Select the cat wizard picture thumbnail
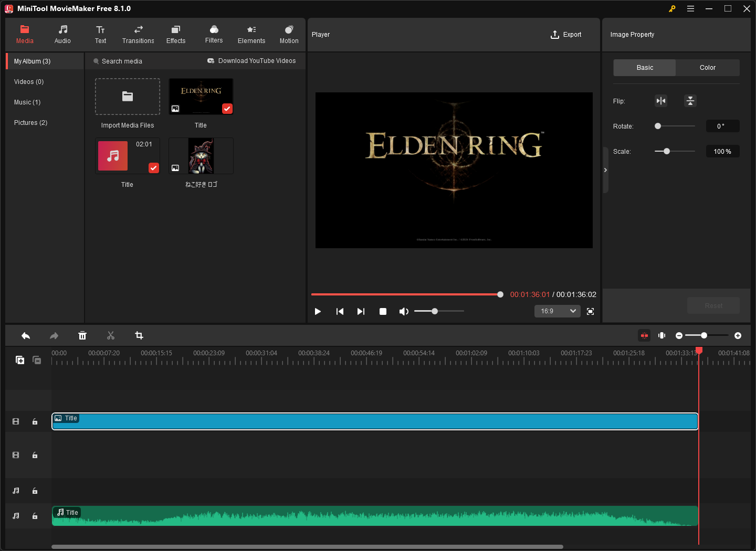 click(201, 156)
